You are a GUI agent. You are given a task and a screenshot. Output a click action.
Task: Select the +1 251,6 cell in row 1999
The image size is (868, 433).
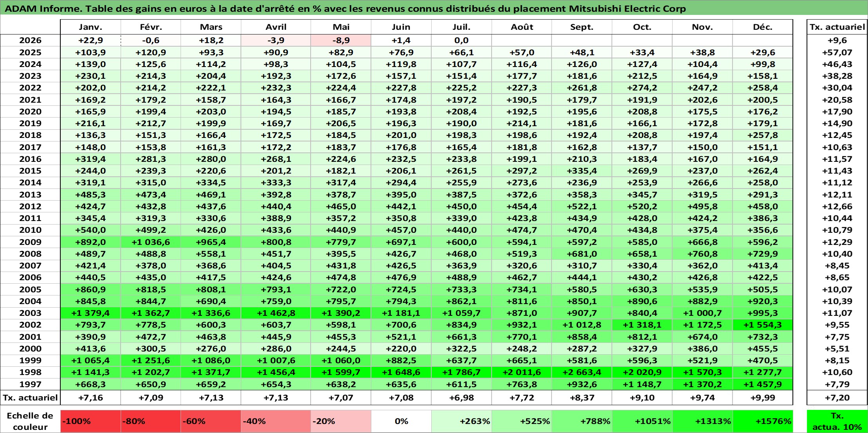click(x=151, y=361)
